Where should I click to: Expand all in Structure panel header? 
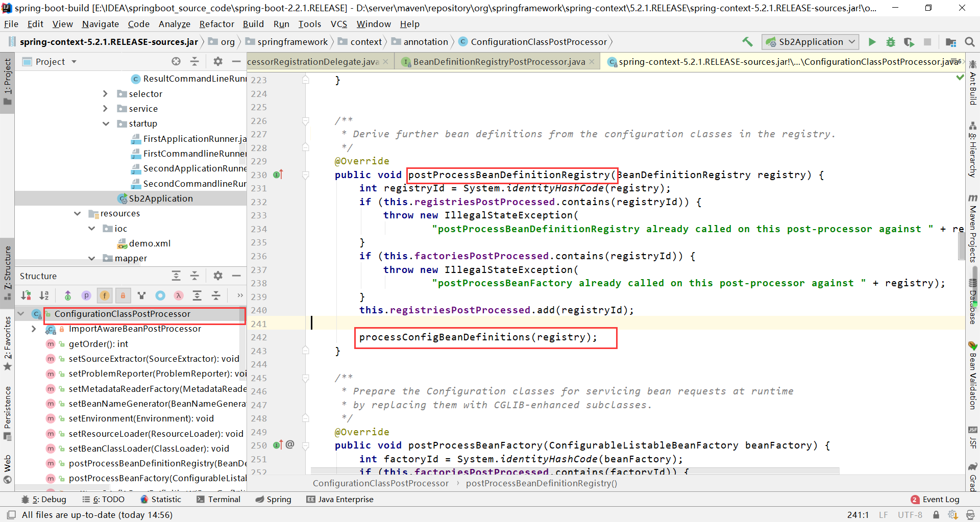(176, 276)
